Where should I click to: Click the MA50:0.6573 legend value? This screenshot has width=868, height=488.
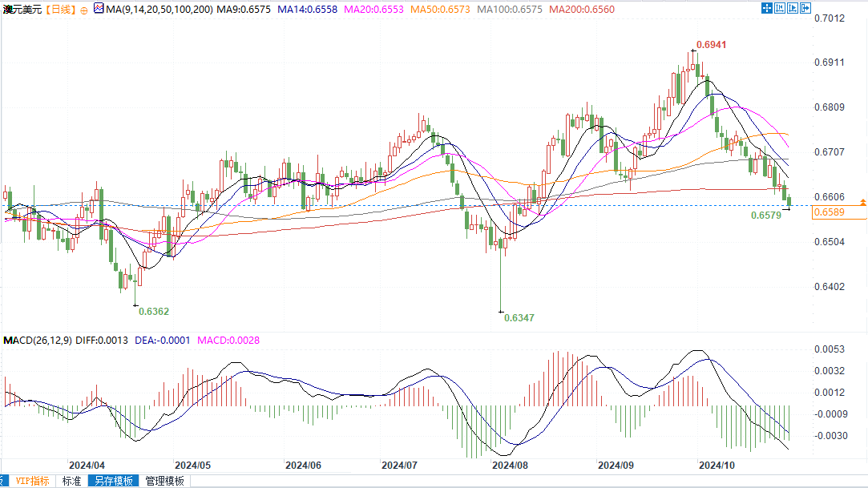[x=440, y=10]
